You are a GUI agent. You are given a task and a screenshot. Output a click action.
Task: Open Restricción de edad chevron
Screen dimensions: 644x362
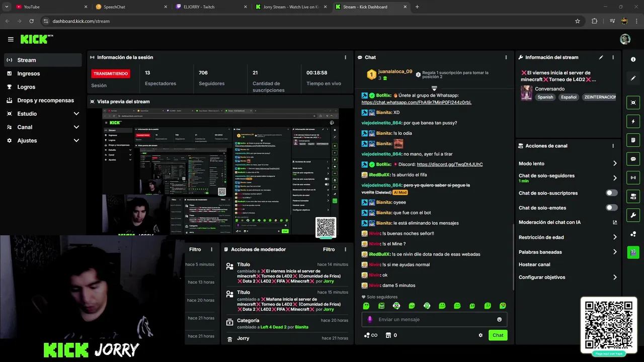pos(615,237)
